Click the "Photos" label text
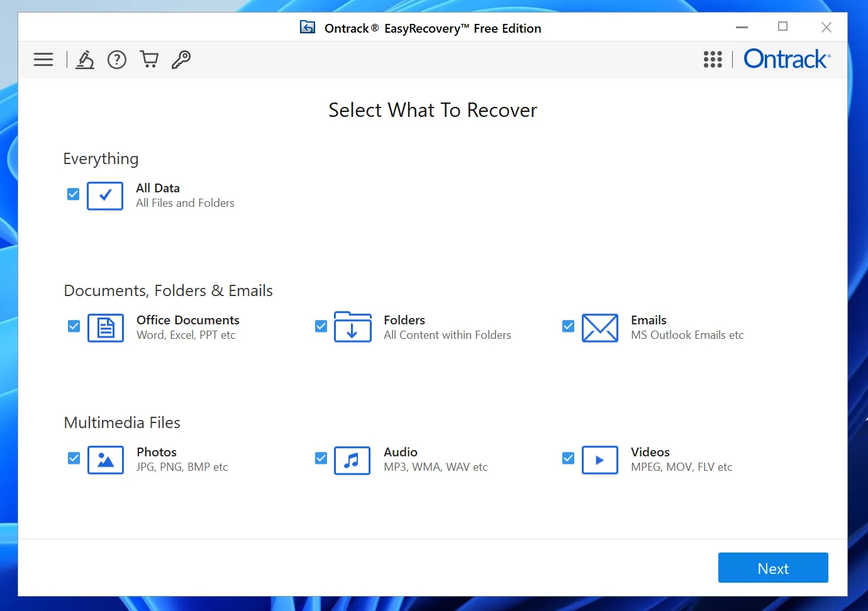 [x=157, y=452]
